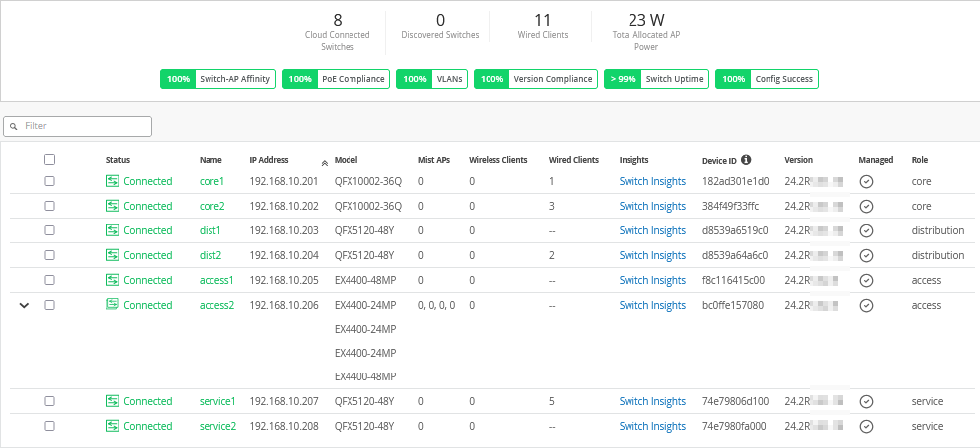The width and height of the screenshot is (980, 448).
Task: Open Switch Insights for service1
Action: 652,401
